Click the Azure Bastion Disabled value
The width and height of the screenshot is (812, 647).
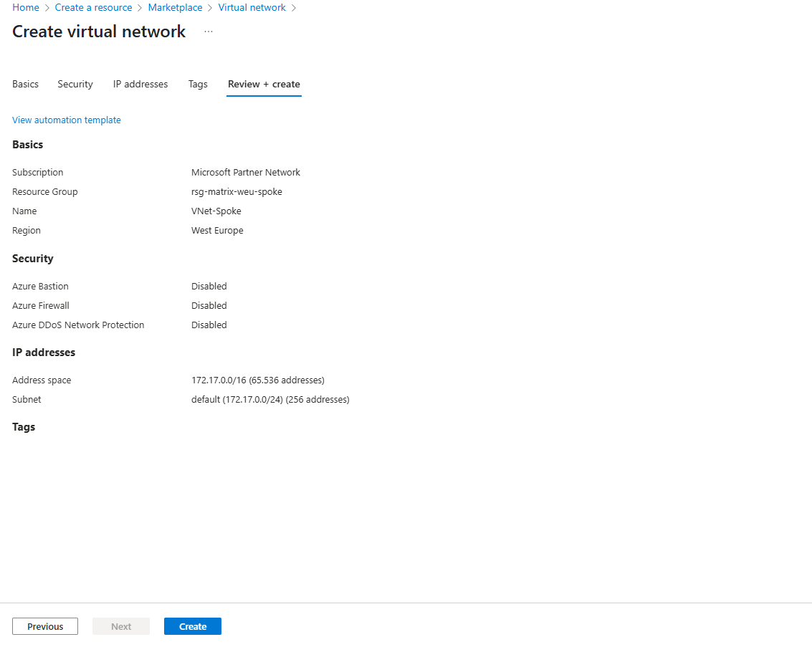209,286
